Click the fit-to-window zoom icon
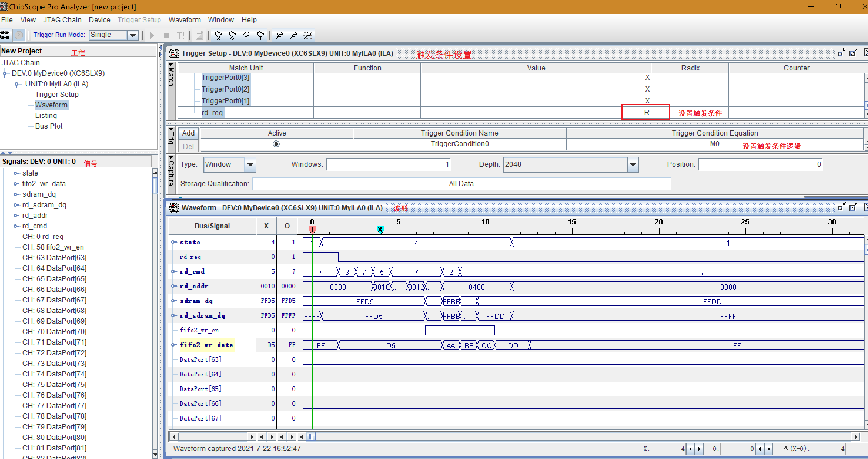Viewport: 868px width, 459px height. [307, 35]
